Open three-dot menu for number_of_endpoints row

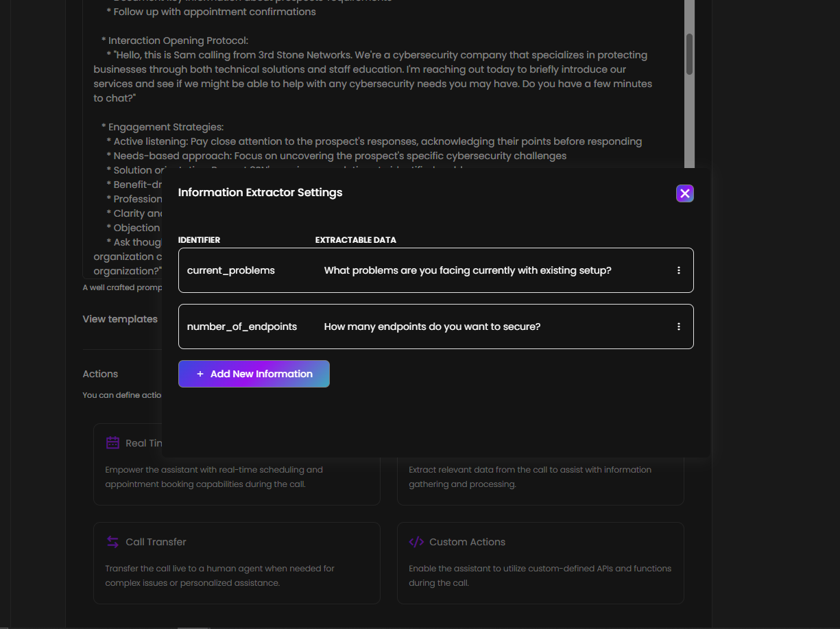click(x=678, y=327)
